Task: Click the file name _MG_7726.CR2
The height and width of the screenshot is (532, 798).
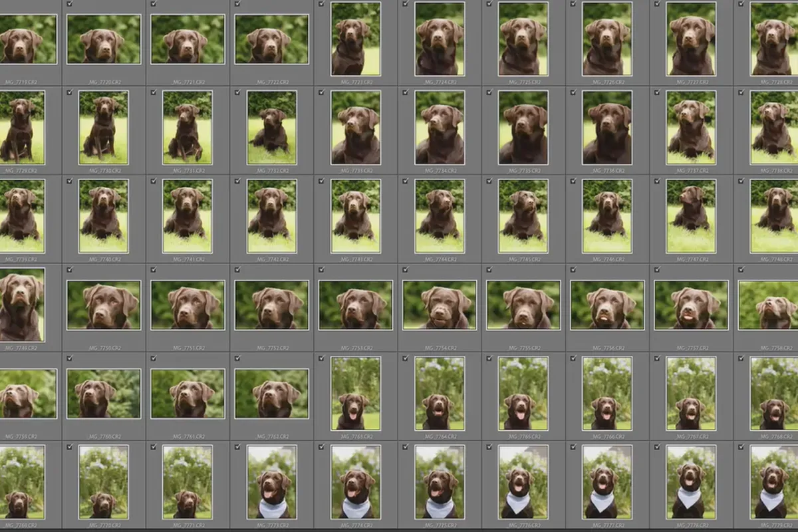Action: (x=607, y=82)
